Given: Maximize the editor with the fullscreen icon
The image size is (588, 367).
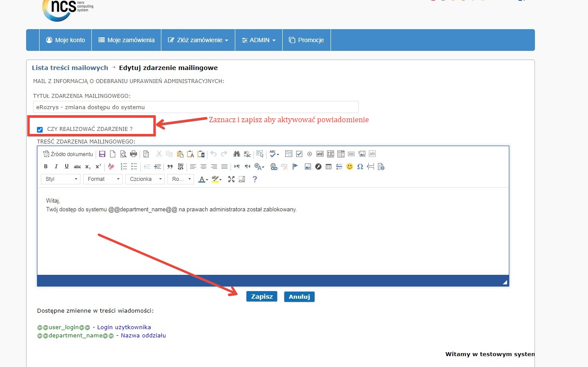Looking at the screenshot, I should pyautogui.click(x=231, y=179).
